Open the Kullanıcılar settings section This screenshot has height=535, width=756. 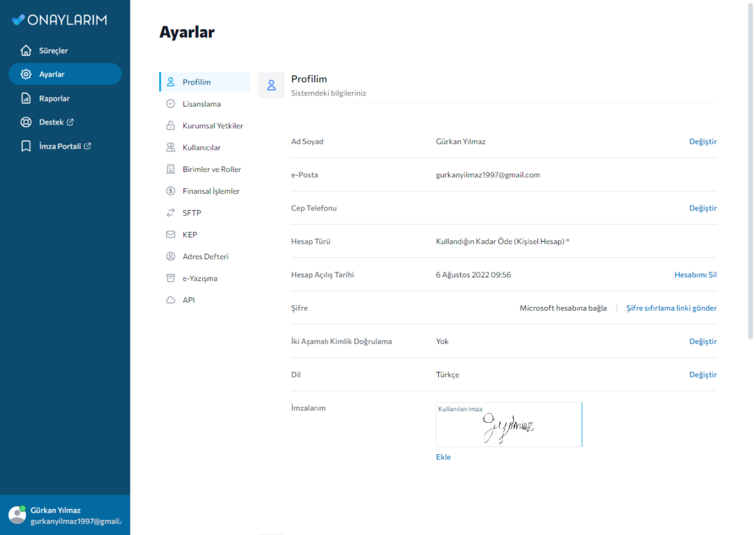click(x=201, y=148)
